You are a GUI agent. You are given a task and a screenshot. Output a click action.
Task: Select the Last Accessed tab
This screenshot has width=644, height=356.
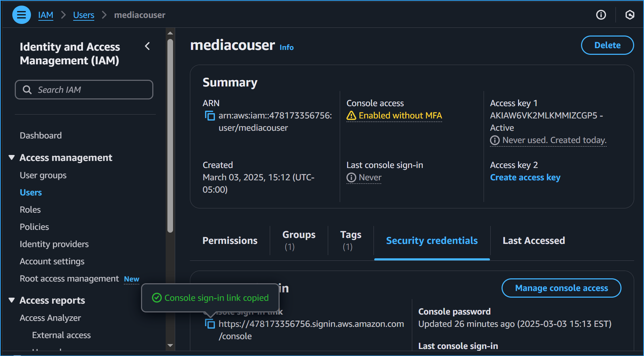point(533,241)
